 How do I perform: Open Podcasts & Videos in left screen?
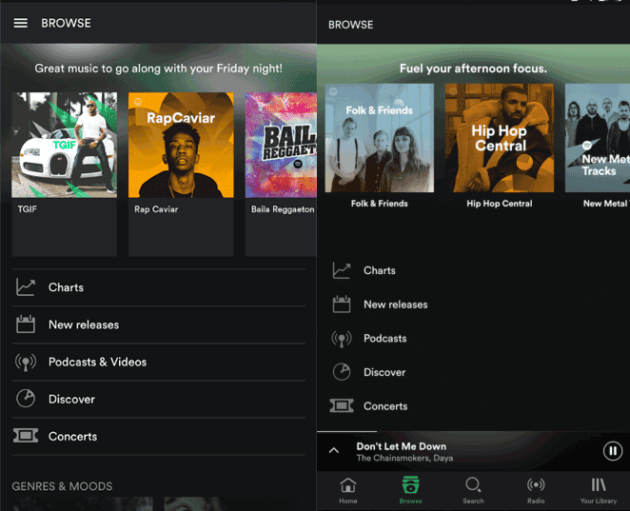[158, 362]
